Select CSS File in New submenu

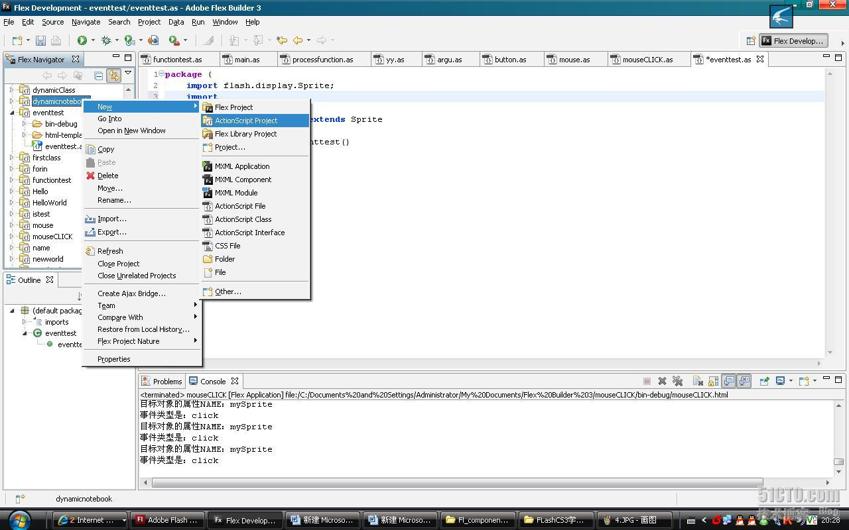coord(254,246)
